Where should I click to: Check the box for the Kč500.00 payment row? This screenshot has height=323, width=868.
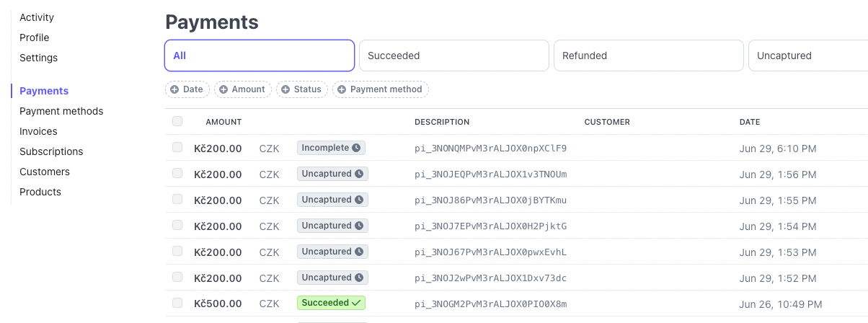(177, 303)
